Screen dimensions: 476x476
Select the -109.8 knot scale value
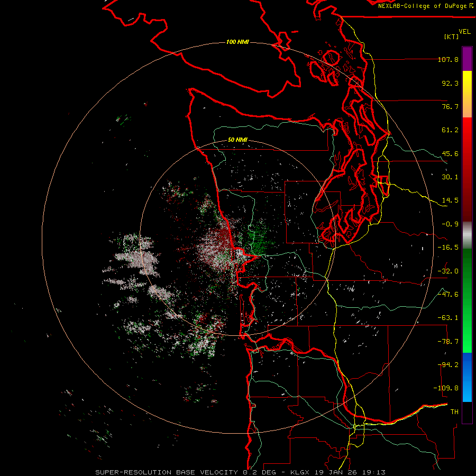point(446,388)
